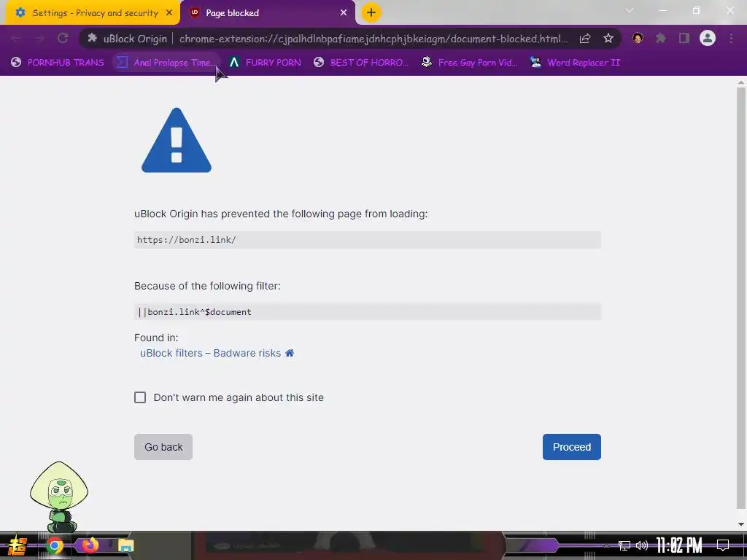The image size is (747, 560).
Task: Open a new tab with the plus button
Action: coord(371,12)
